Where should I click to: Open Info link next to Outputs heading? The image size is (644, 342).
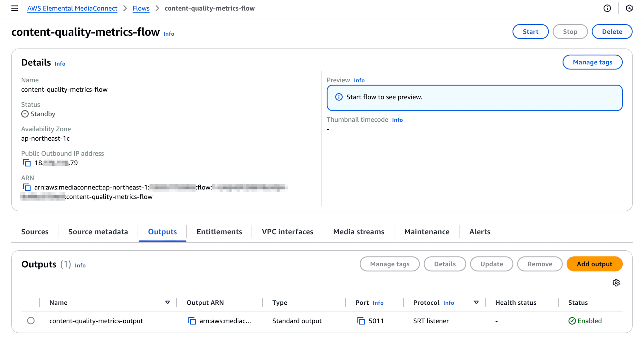(80, 265)
